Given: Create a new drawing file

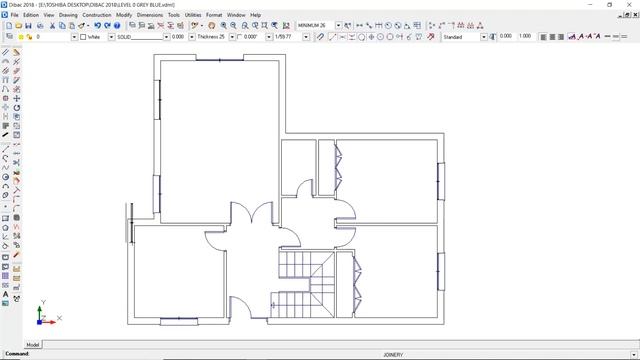Looking at the screenshot, I should 9,25.
